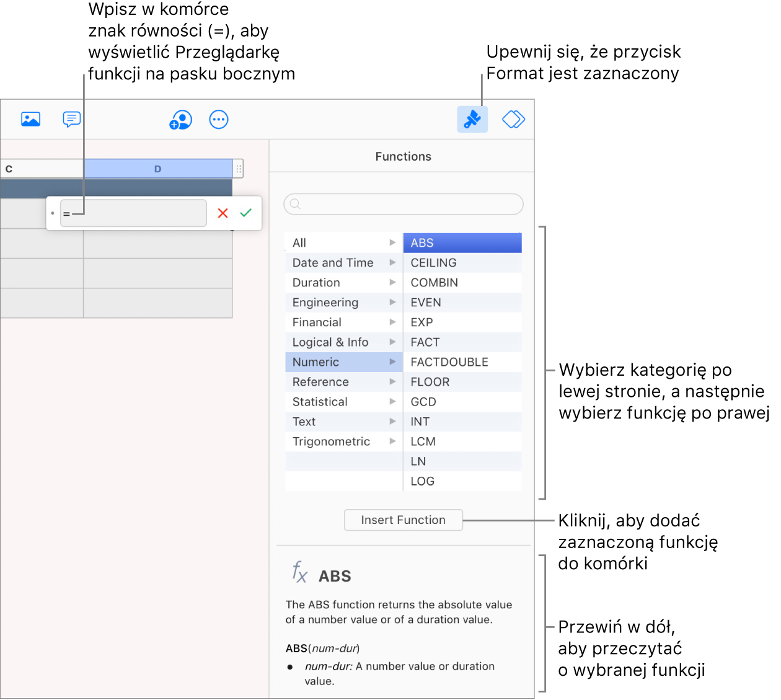Select column D header
781x700 pixels.
(x=158, y=169)
